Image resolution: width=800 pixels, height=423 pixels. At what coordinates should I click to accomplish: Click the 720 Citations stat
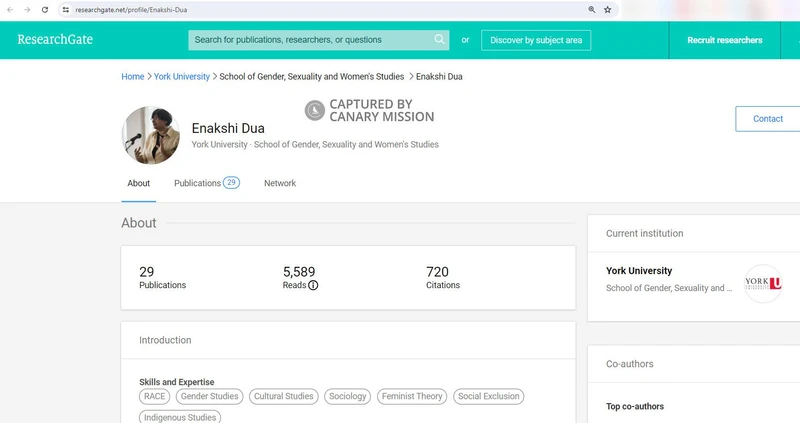tap(443, 278)
